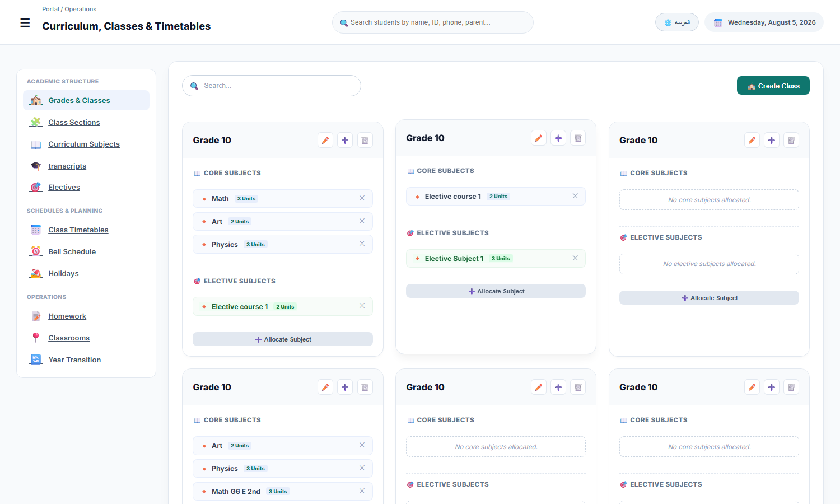Click the Portal breadcrumb link
The height and width of the screenshot is (504, 840).
coord(50,9)
